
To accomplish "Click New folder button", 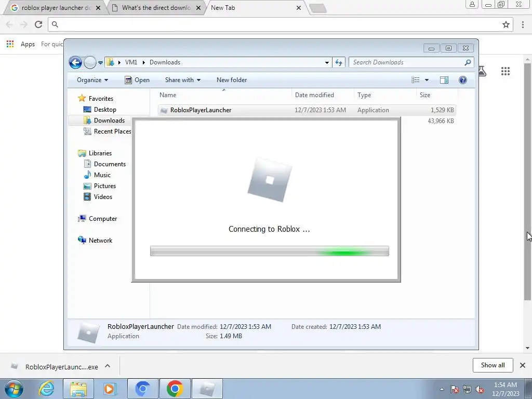I will pos(232,80).
